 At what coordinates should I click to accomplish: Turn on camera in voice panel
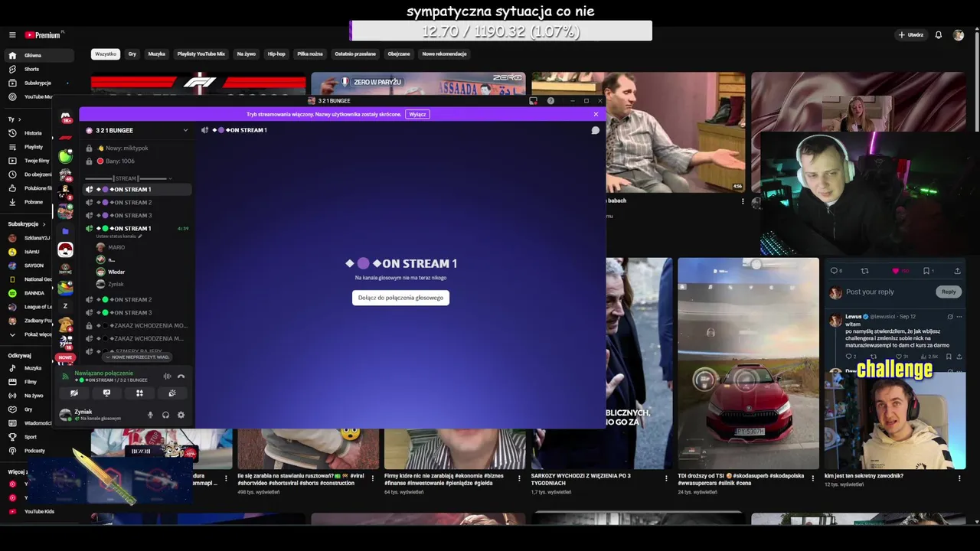74,393
